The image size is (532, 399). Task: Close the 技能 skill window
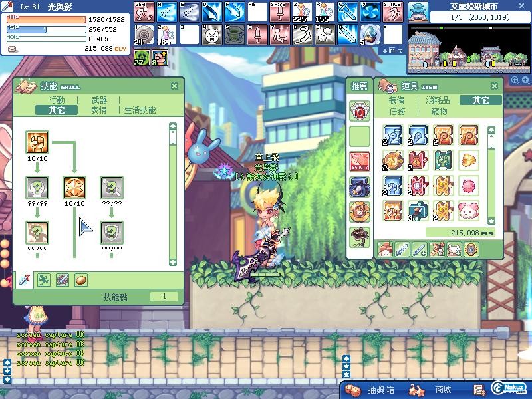174,86
